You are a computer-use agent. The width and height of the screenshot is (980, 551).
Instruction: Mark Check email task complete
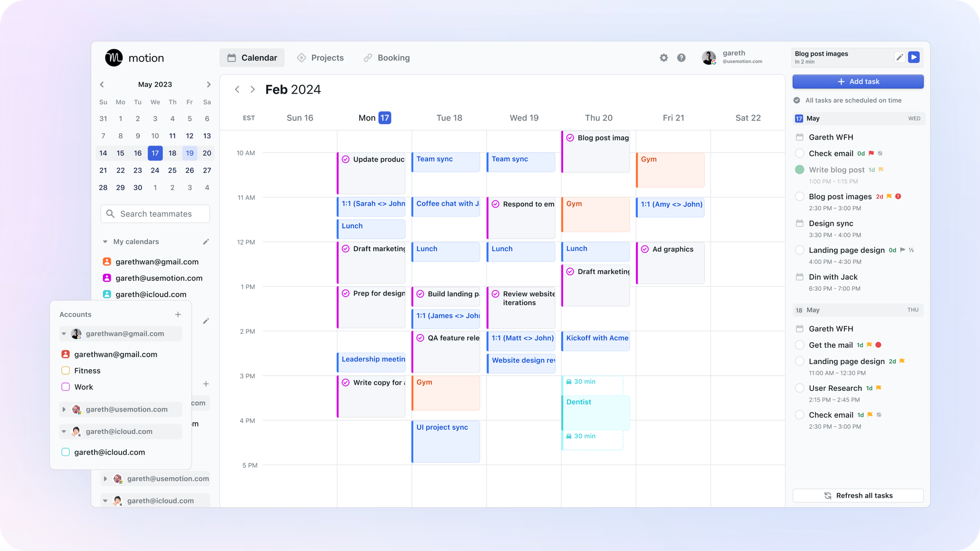799,153
